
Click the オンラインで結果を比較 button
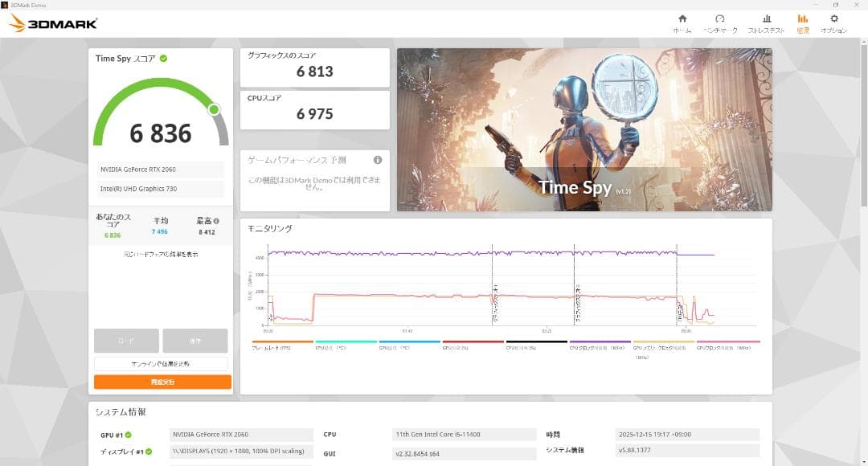click(162, 364)
